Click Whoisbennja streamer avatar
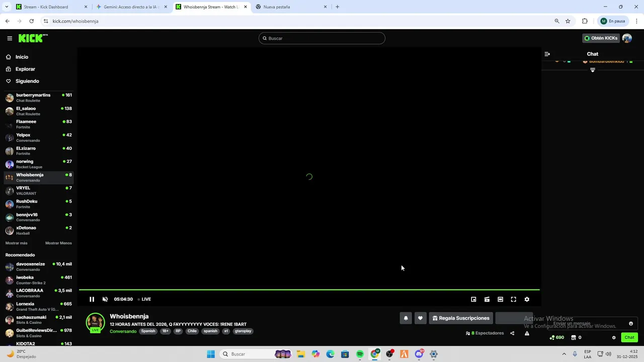644x362 pixels. [x=95, y=323]
